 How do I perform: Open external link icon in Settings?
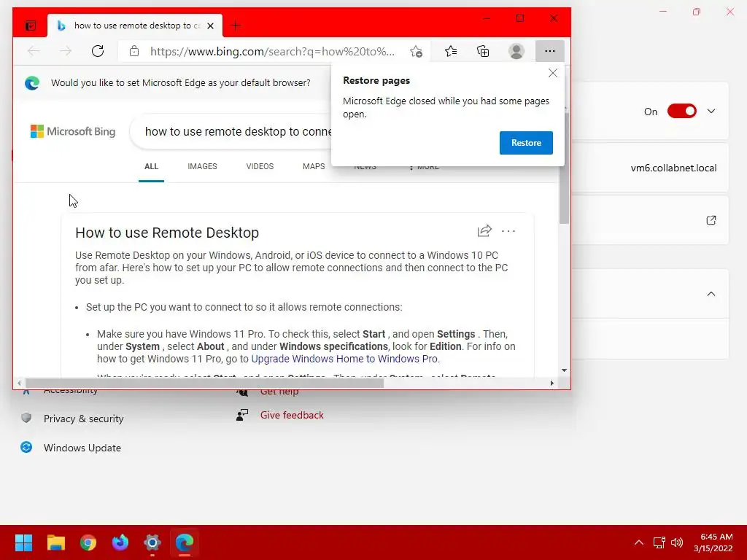point(711,220)
